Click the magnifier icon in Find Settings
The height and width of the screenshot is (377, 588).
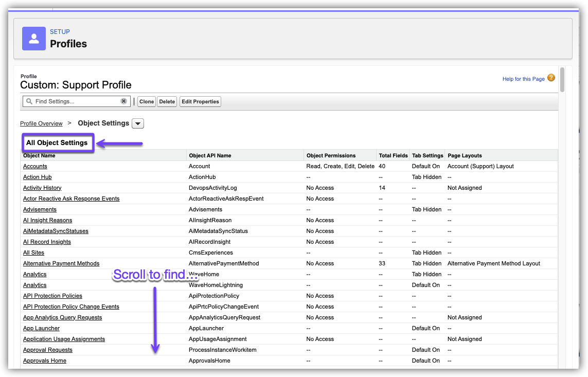coord(29,102)
